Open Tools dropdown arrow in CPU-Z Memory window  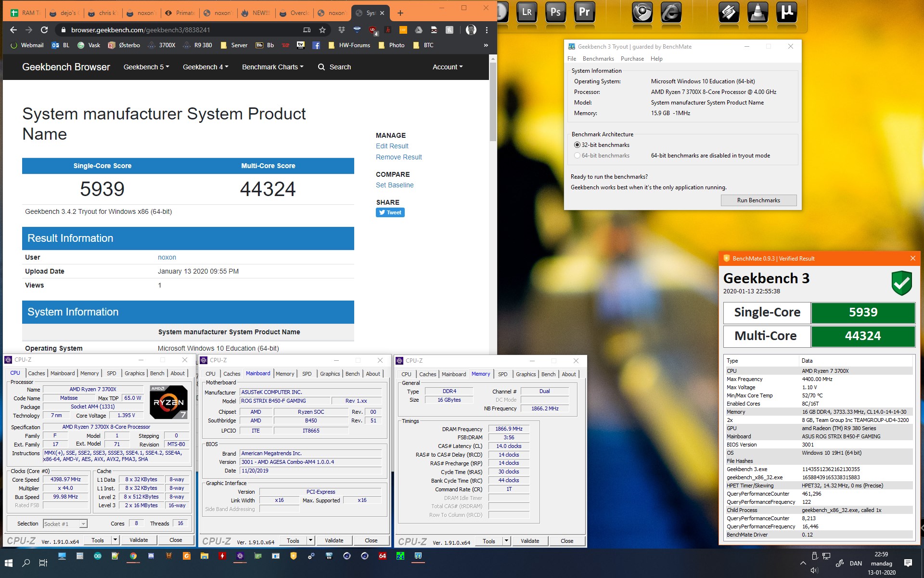tap(507, 541)
